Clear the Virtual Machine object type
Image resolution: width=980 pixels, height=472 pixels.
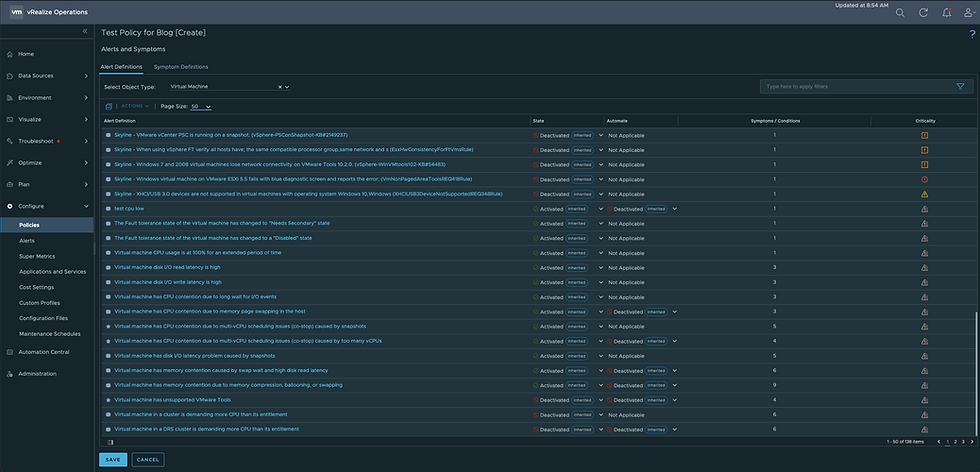[280, 87]
